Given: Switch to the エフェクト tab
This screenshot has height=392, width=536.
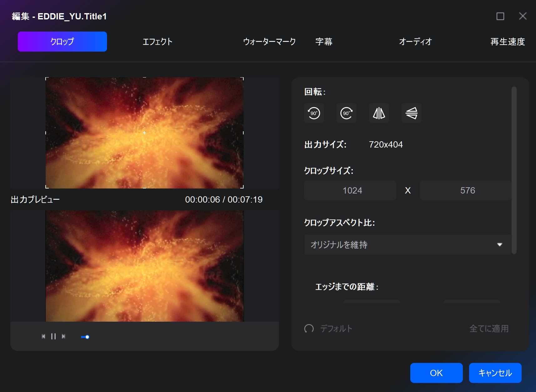Looking at the screenshot, I should 157,42.
